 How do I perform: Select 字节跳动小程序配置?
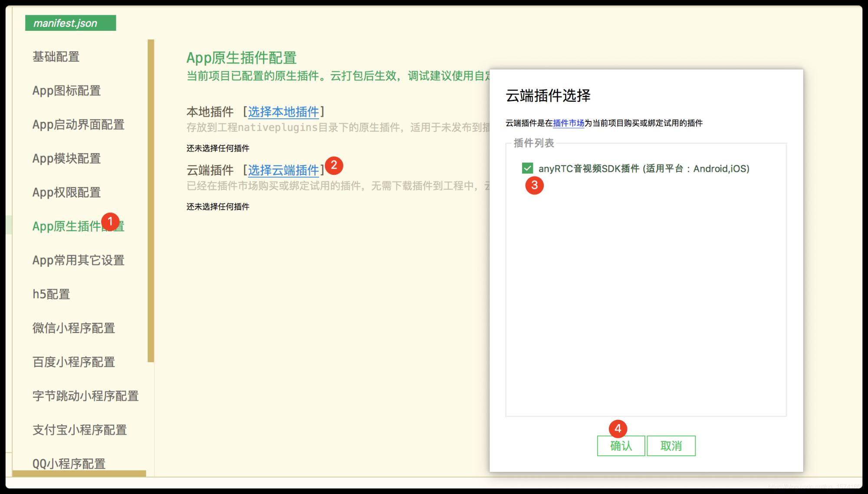pos(85,396)
